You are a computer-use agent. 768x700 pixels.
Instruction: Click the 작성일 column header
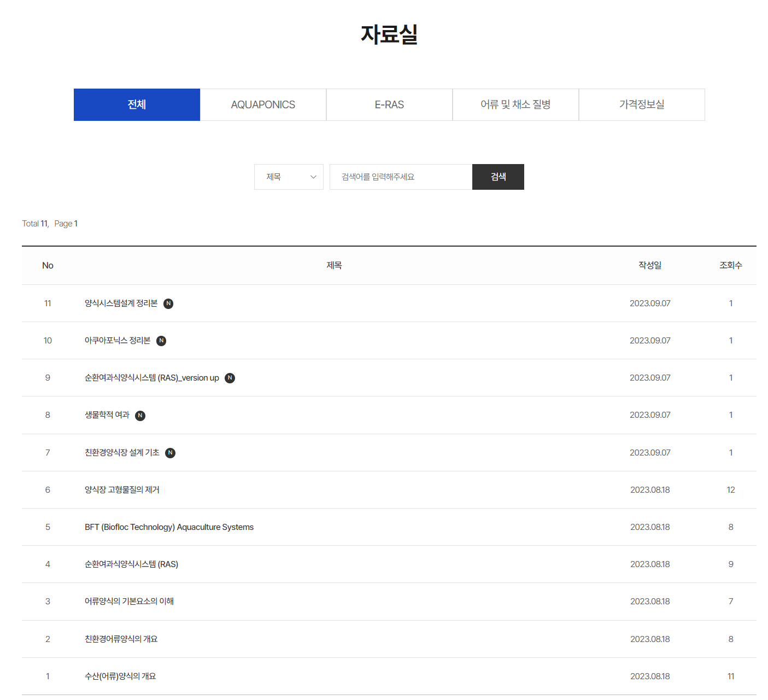[x=650, y=265]
